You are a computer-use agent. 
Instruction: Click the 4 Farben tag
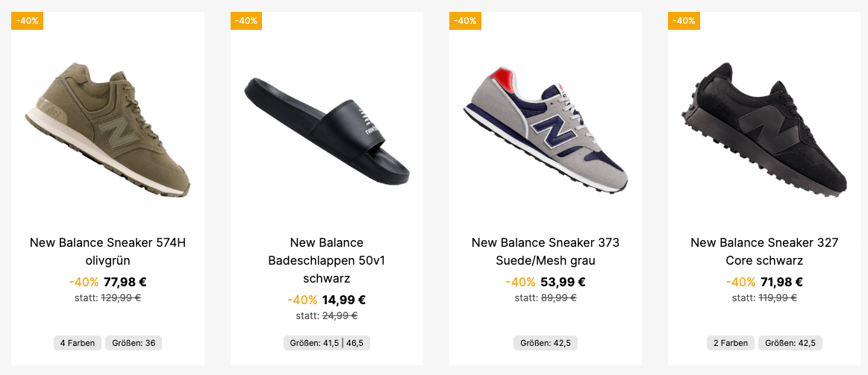click(77, 343)
